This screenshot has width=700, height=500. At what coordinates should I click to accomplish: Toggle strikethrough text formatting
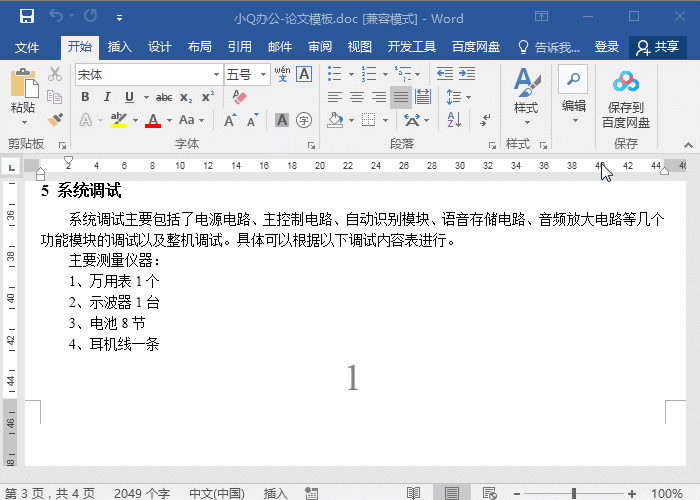[x=164, y=97]
